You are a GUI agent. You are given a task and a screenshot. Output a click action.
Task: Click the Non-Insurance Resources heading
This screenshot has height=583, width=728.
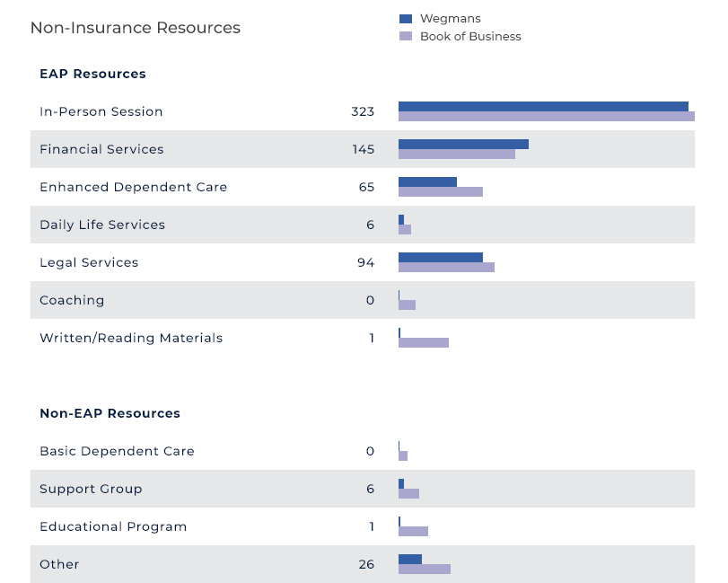[x=136, y=28]
